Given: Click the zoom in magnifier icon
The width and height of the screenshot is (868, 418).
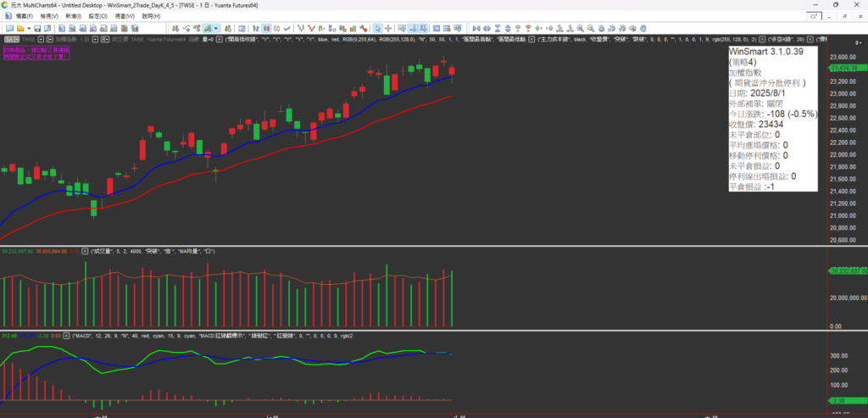Looking at the screenshot, I should [x=580, y=28].
